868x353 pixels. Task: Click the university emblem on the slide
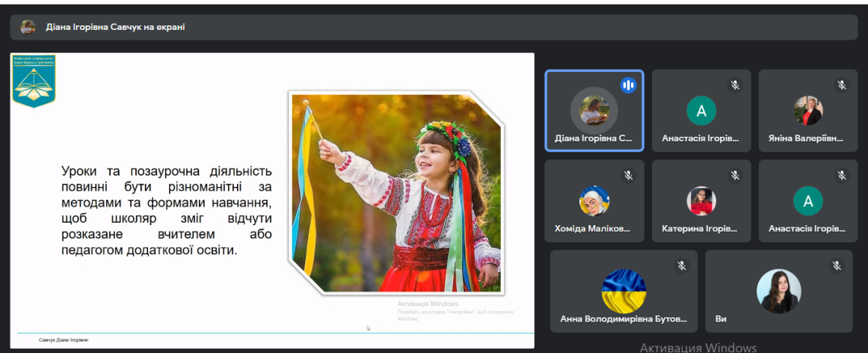click(x=34, y=81)
